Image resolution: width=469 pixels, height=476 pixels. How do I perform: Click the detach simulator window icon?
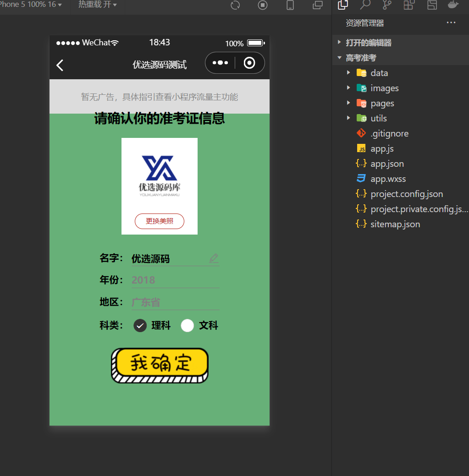pos(318,5)
